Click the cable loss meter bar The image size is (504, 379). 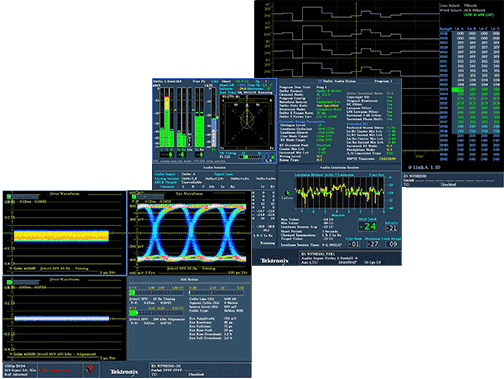coord(216,293)
